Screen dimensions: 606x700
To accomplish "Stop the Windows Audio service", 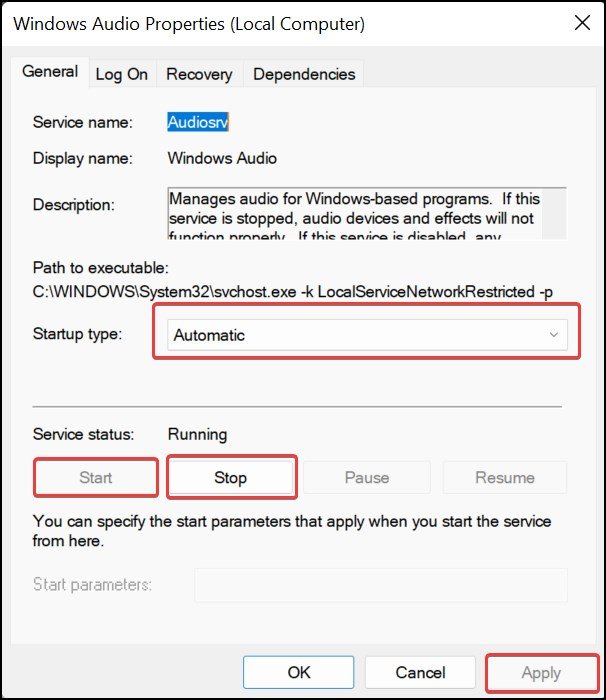I will click(x=230, y=478).
